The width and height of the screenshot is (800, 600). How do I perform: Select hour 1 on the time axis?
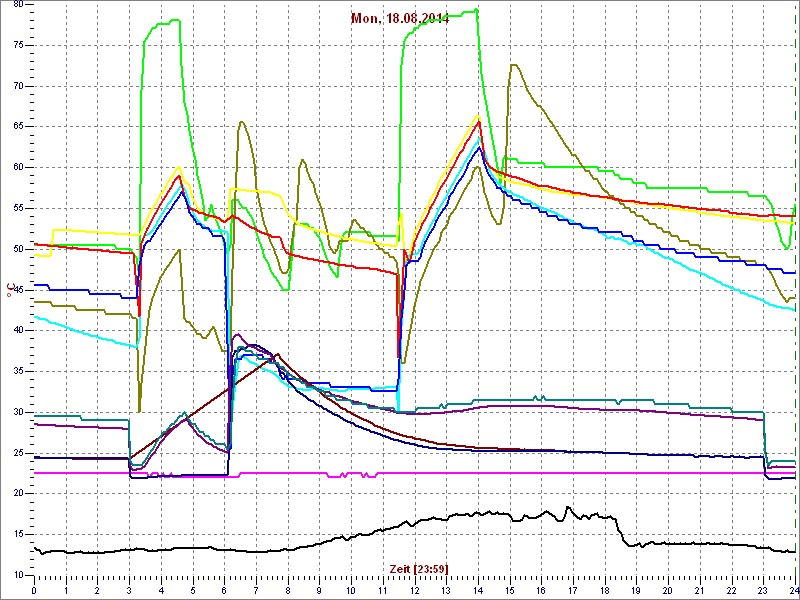66,590
